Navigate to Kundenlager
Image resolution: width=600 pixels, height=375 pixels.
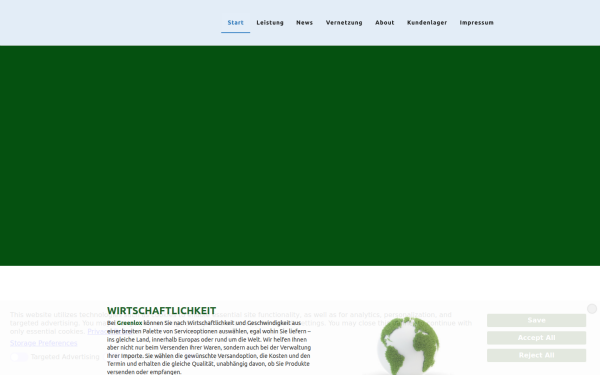coord(427,23)
